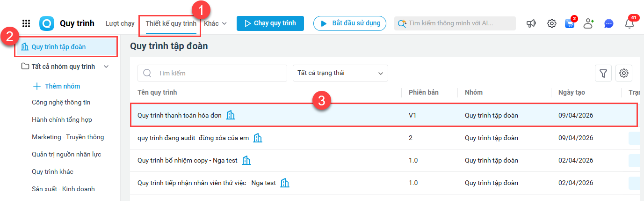
Task: Open the shopping cart icon
Action: pyautogui.click(x=570, y=23)
